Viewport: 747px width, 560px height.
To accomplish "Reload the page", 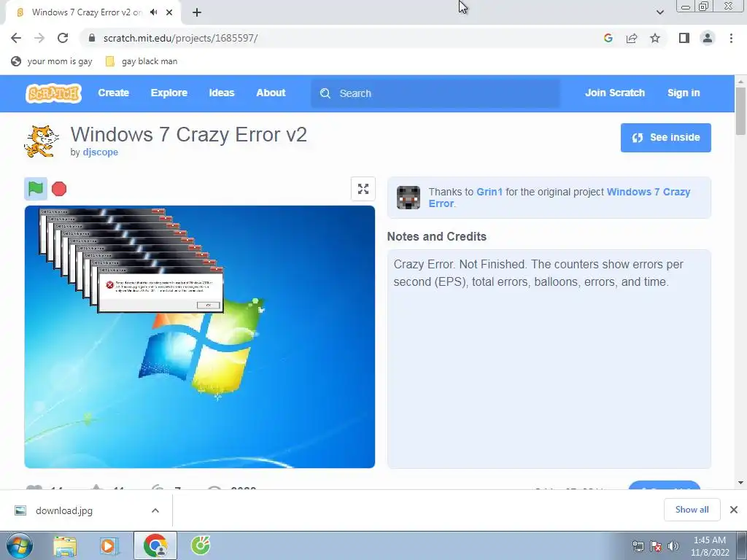I will (x=63, y=38).
